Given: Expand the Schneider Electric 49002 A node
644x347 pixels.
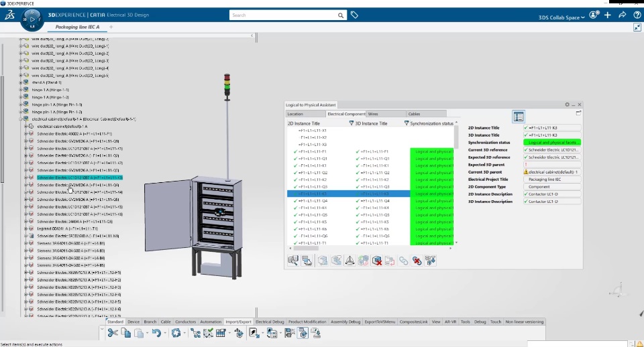Looking at the screenshot, I should pos(25,134).
